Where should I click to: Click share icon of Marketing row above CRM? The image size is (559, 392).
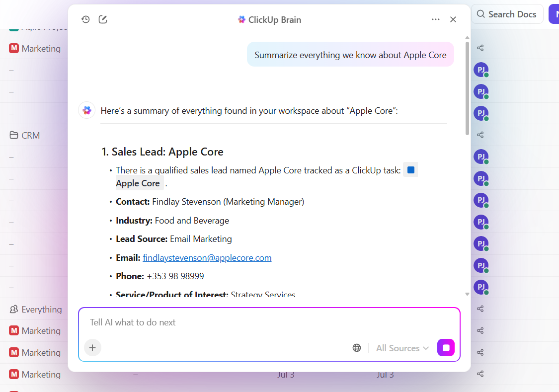click(x=480, y=48)
